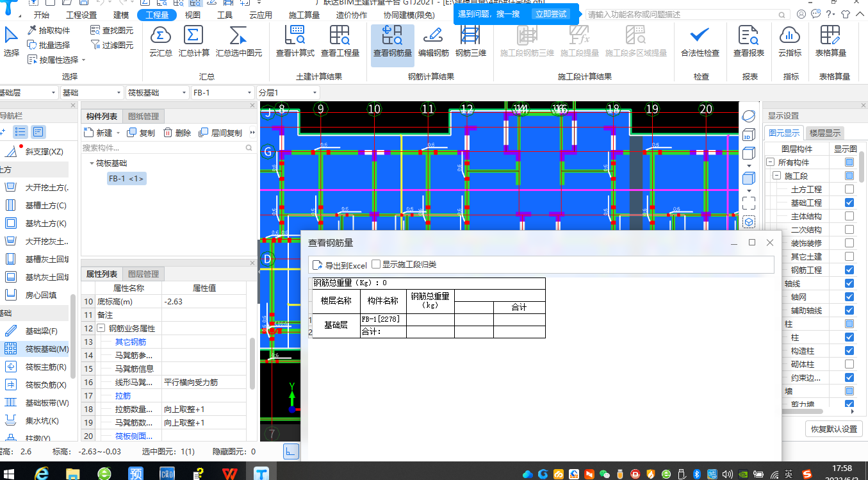Open the 工程设置 ribbon tab
868x480 pixels.
[81, 15]
